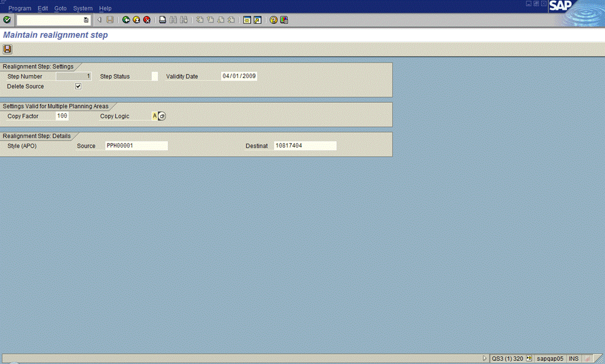Open the Goto menu
605x364 pixels.
[x=60, y=8]
